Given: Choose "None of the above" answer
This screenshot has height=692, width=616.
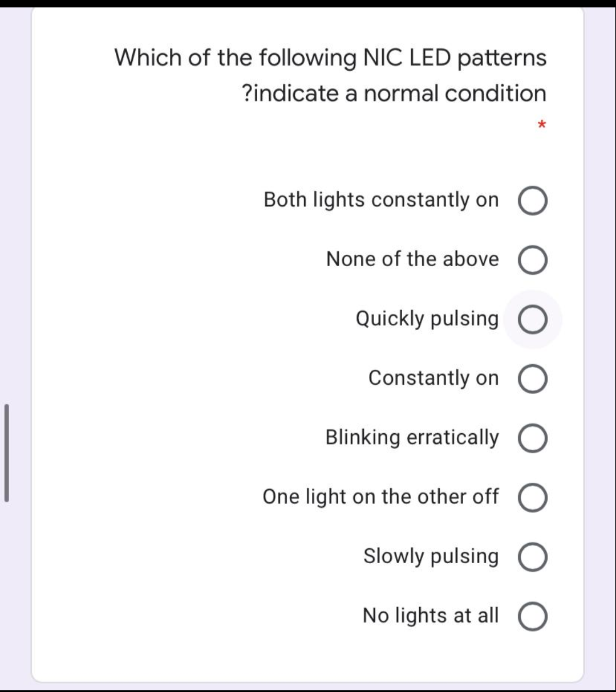Looking at the screenshot, I should [x=532, y=260].
